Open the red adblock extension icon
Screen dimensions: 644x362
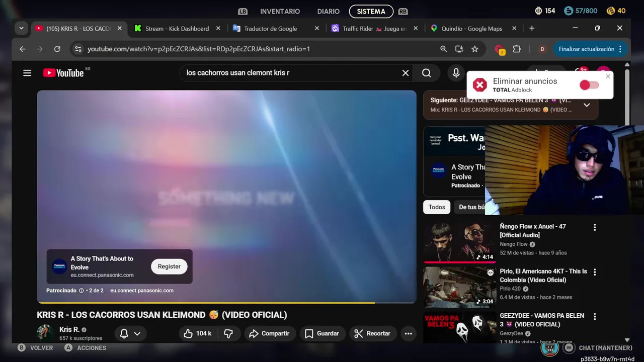[x=500, y=49]
